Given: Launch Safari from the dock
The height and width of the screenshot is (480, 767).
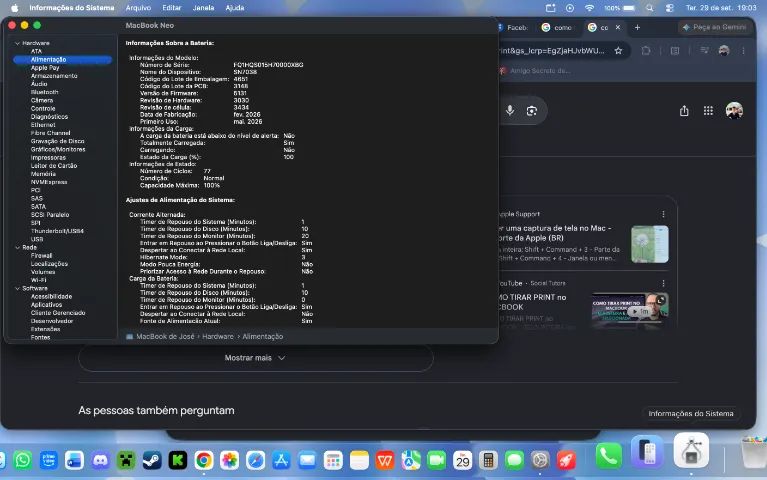Looking at the screenshot, I should pos(255,460).
